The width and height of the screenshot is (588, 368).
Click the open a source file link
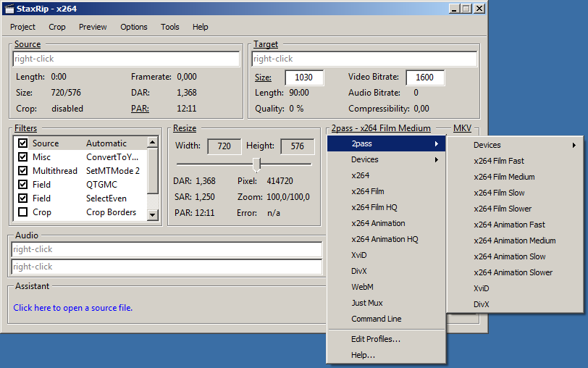(72, 308)
